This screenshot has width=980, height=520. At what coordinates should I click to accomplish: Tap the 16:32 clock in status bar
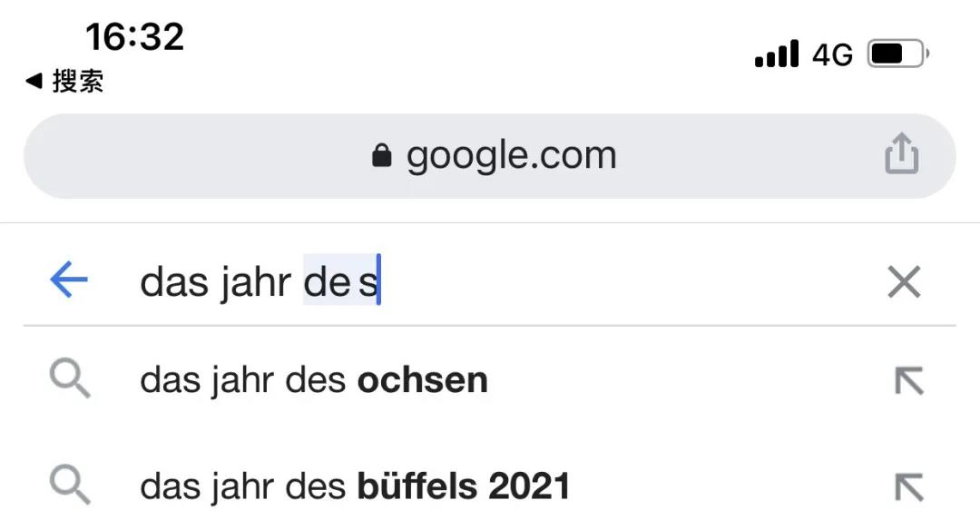point(135,37)
